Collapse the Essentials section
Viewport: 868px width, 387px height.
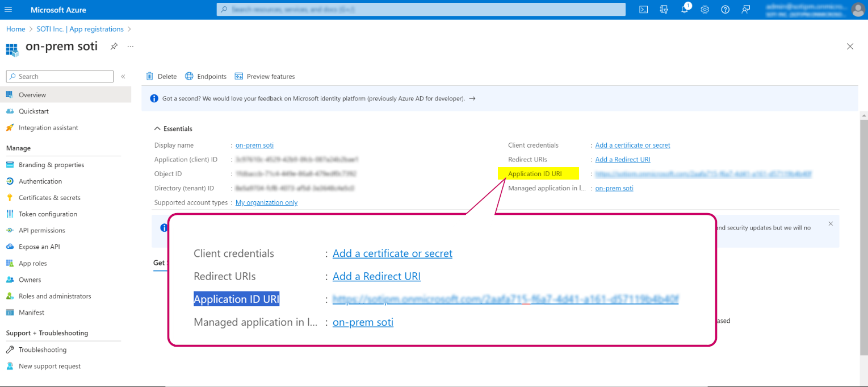click(x=173, y=129)
